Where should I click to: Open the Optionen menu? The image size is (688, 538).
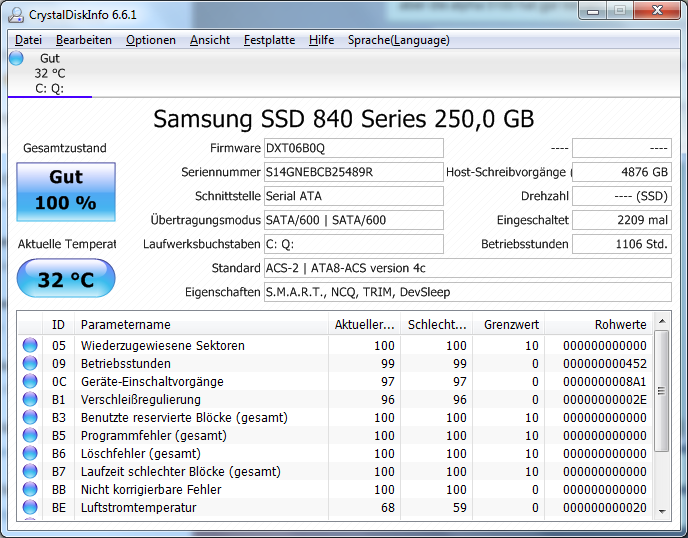(151, 40)
